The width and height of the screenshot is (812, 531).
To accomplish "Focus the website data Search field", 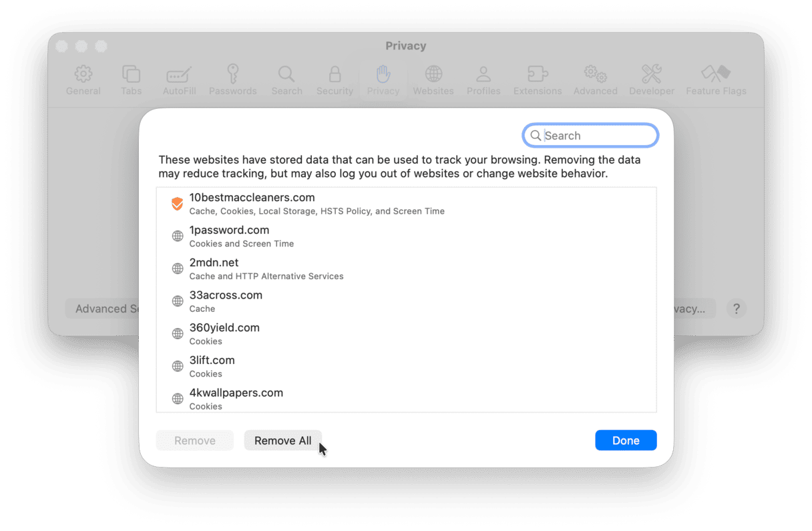I will click(x=598, y=136).
